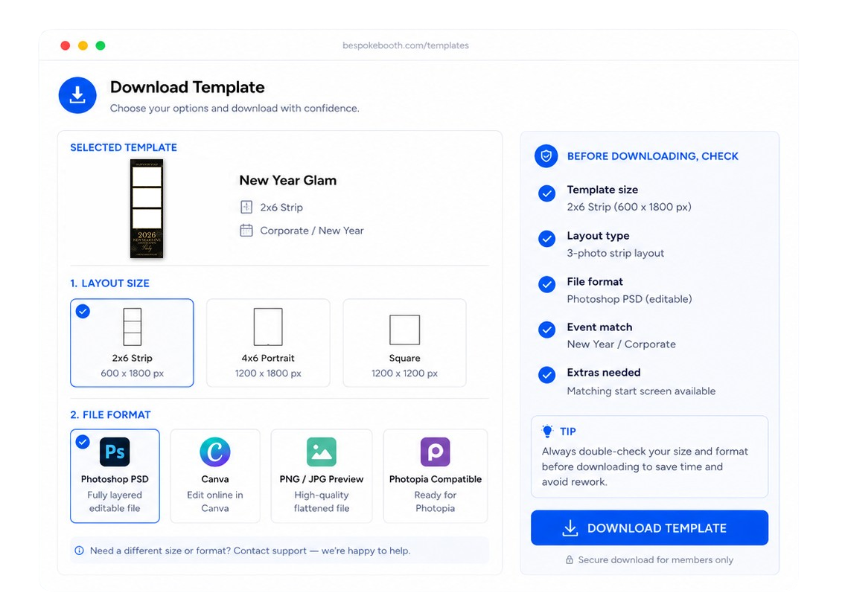This screenshot has width=848, height=616.
Task: Click the bespokebooth.com/templates address bar
Action: click(x=406, y=45)
